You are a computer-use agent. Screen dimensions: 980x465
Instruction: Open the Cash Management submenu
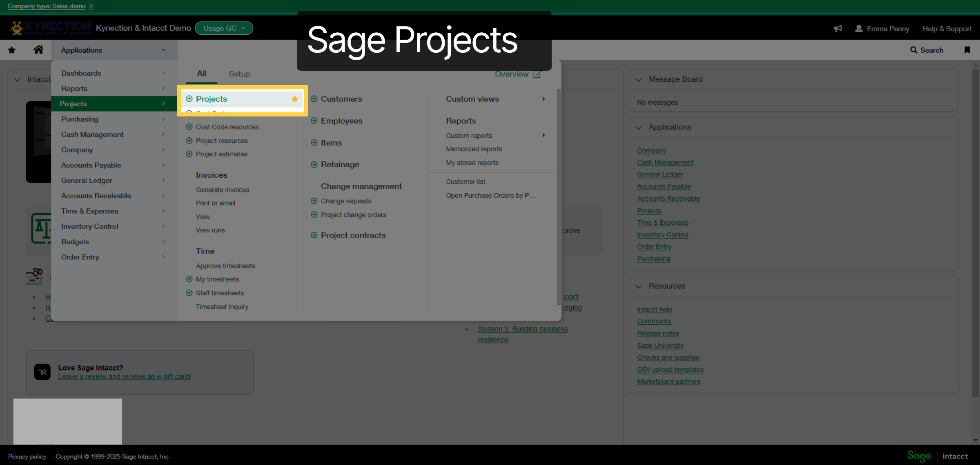[x=114, y=134]
